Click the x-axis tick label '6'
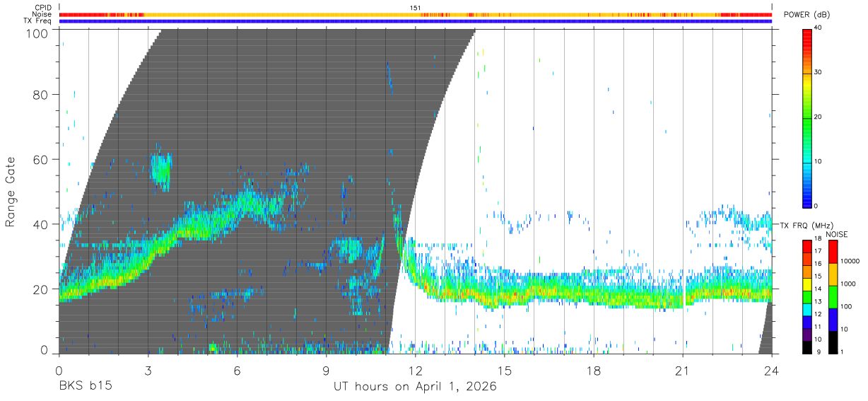The height and width of the screenshot is (401, 868). 237,370
